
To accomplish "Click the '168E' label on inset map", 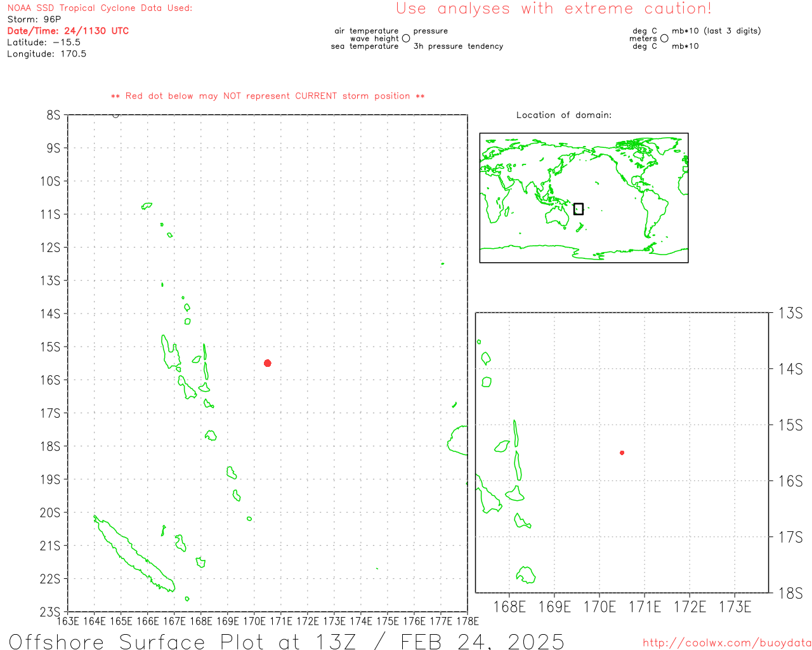I will (509, 607).
